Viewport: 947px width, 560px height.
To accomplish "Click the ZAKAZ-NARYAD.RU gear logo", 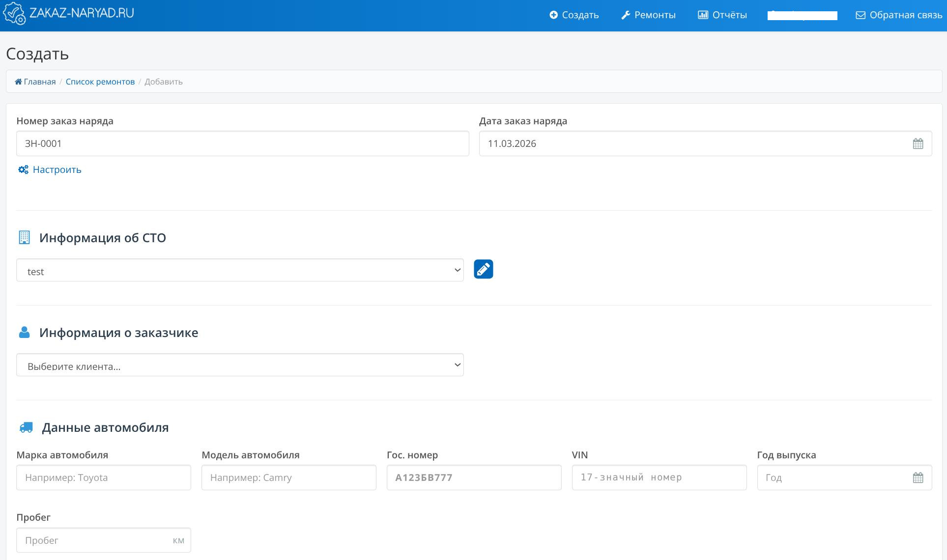I will 14,14.
